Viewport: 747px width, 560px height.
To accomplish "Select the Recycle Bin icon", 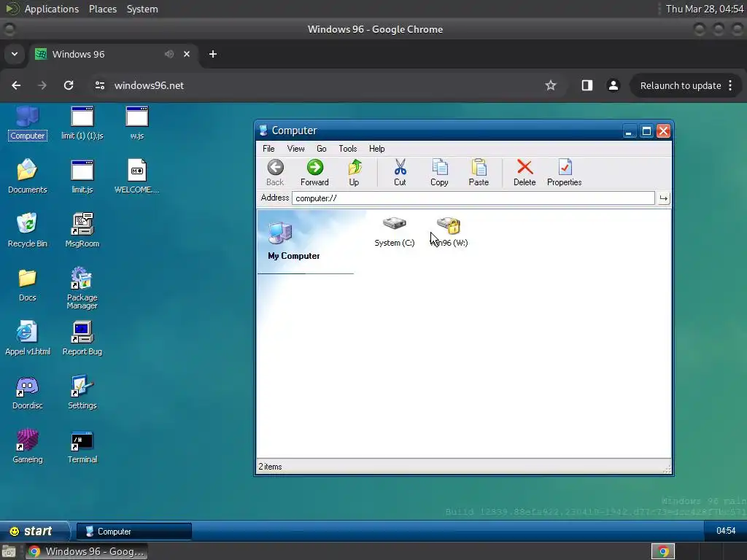I will (28, 230).
